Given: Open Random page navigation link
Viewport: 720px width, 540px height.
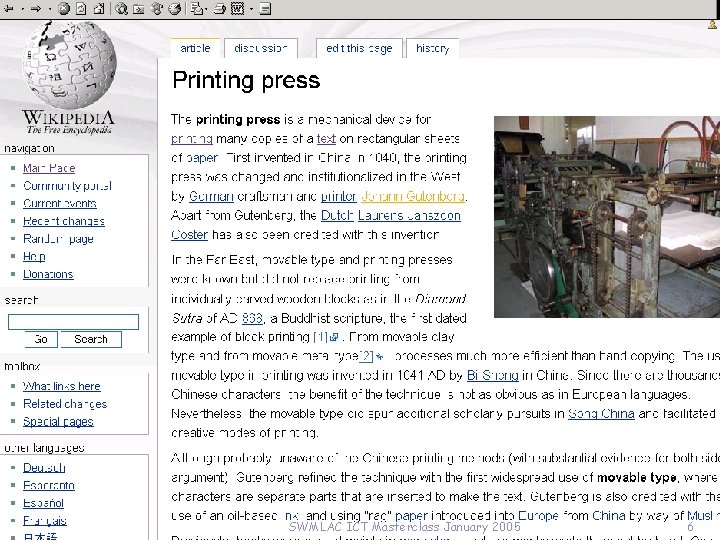Looking at the screenshot, I should [x=58, y=239].
